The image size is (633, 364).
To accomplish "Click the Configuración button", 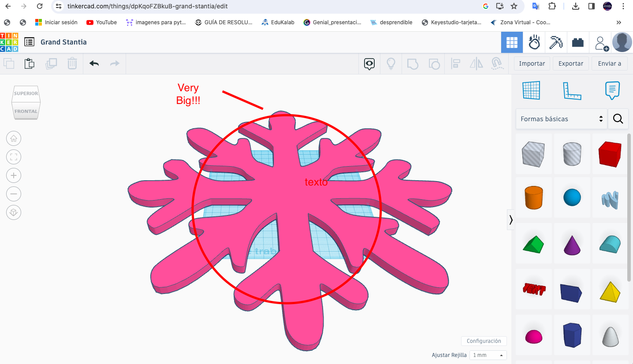I will coord(484,341).
